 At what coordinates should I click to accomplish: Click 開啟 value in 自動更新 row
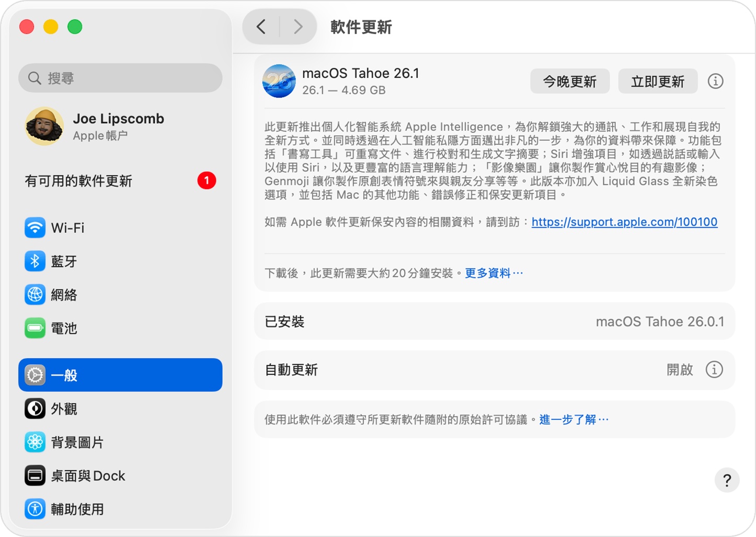tap(680, 370)
